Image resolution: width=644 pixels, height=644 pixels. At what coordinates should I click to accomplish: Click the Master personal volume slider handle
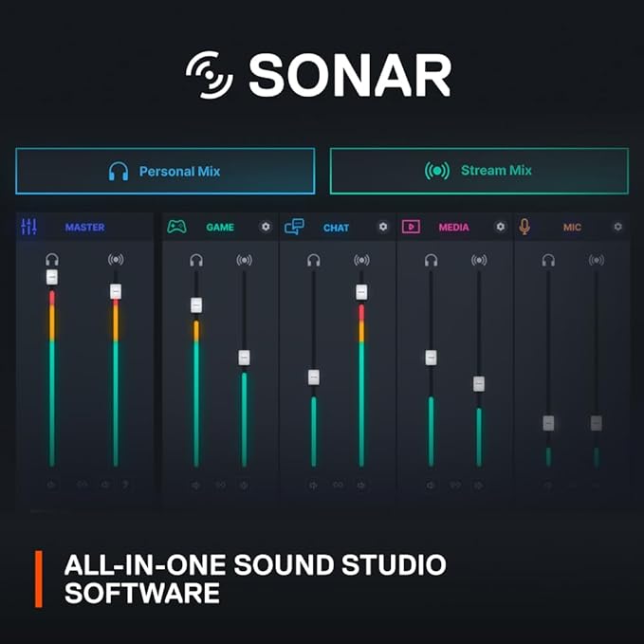pos(52,277)
